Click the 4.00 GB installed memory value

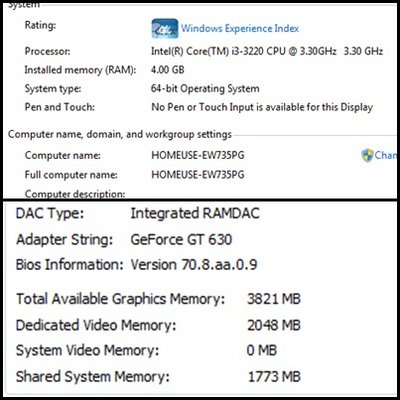pos(168,70)
